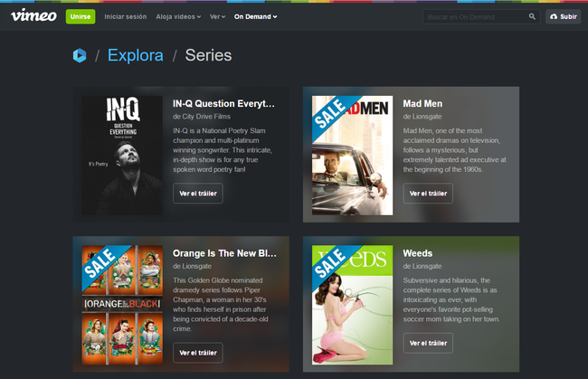Open IN-Q Question Everything poster thumbnail
588x379 pixels.
[122, 156]
